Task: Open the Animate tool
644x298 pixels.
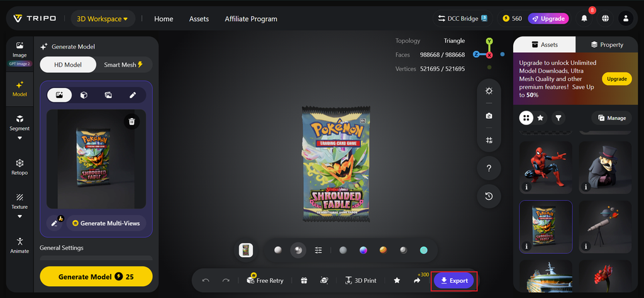Action: 19,245
